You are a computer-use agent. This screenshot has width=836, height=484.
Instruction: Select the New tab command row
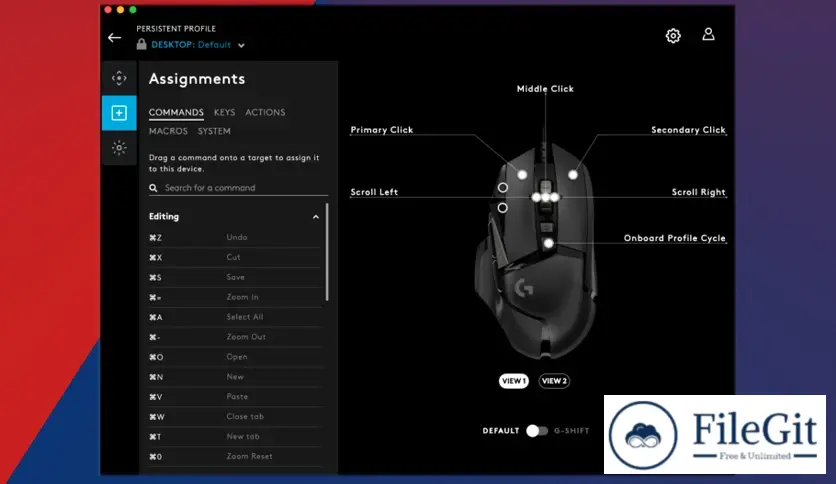pos(236,437)
